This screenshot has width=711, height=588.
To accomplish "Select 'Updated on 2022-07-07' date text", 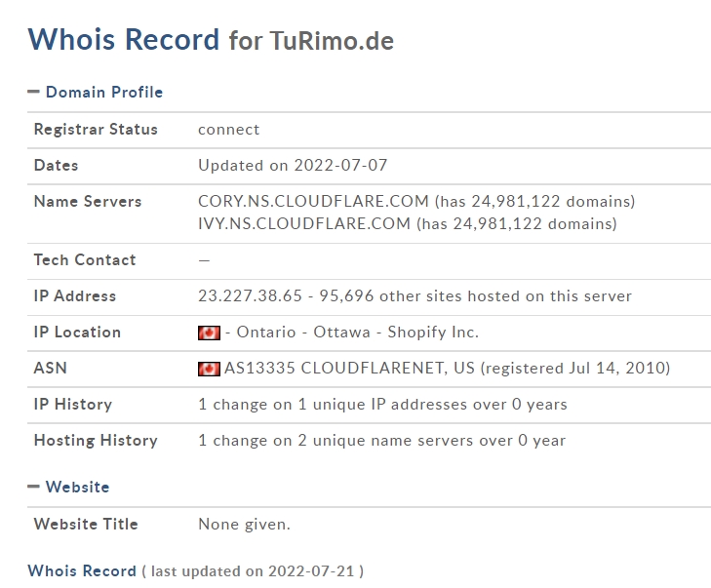I will [293, 166].
